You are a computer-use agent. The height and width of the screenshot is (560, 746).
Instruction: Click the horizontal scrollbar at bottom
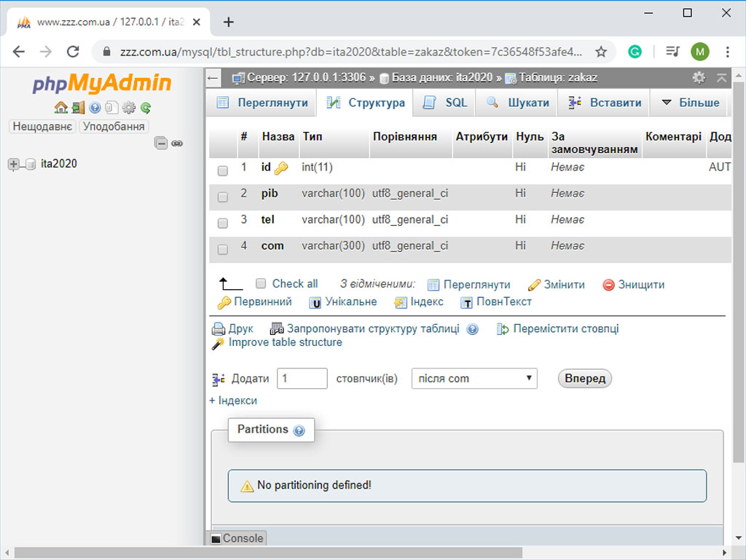click(x=268, y=553)
